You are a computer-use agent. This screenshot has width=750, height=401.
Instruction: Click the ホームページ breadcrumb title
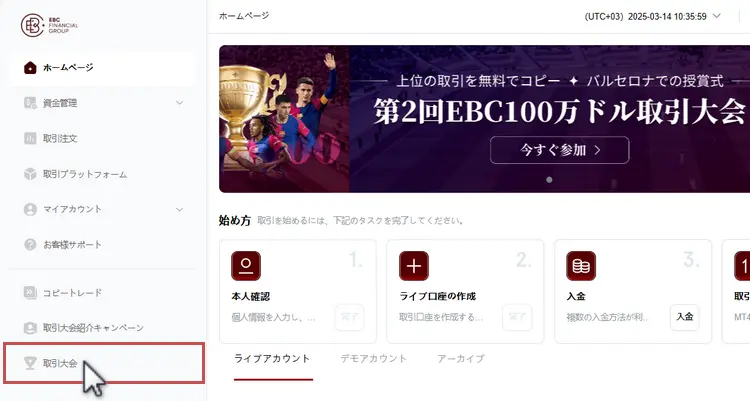coord(244,16)
